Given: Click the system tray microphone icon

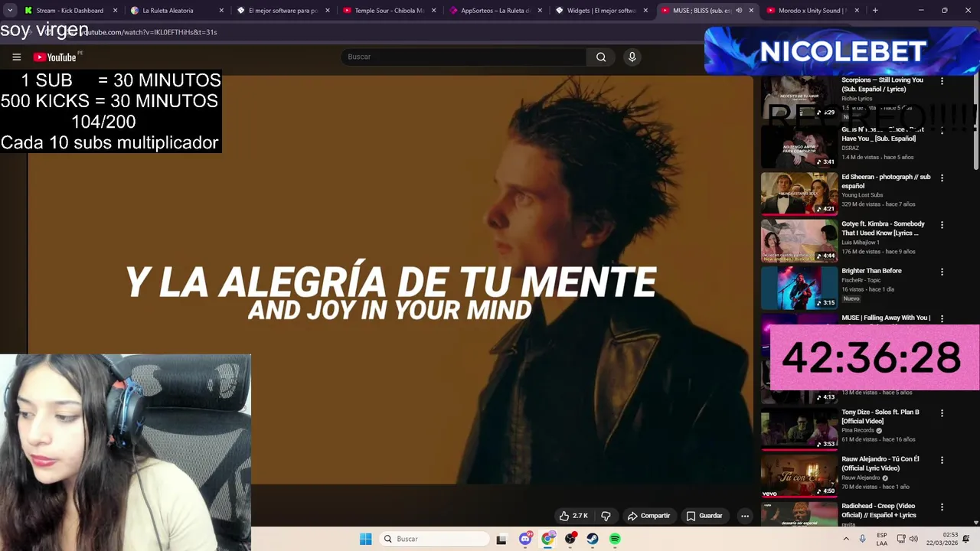Looking at the screenshot, I should (863, 539).
